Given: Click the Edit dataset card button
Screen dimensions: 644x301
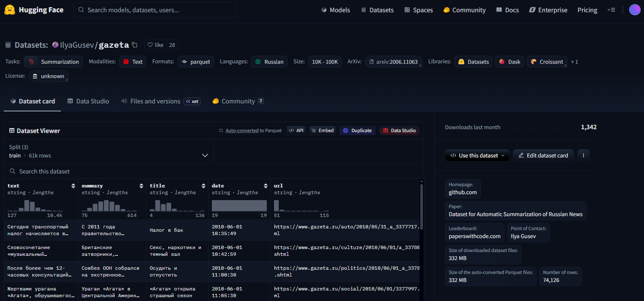Looking at the screenshot, I should [x=543, y=155].
